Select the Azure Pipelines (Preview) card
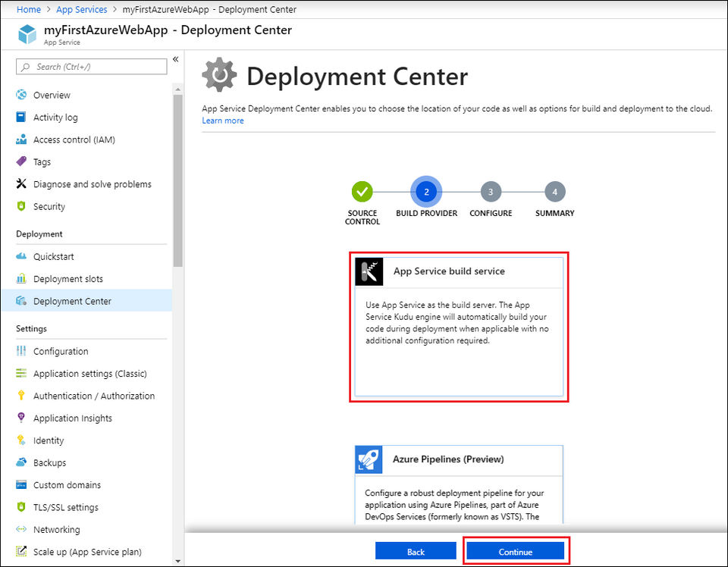The height and width of the screenshot is (567, 728). click(459, 485)
